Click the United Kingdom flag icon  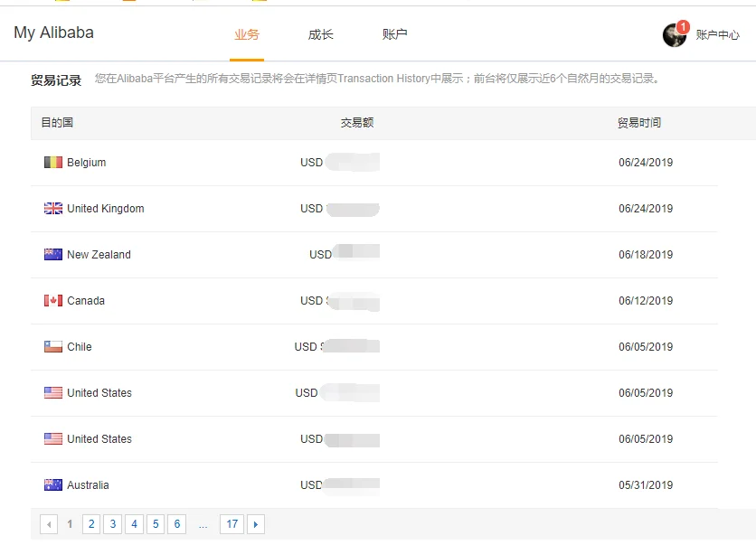(x=53, y=208)
